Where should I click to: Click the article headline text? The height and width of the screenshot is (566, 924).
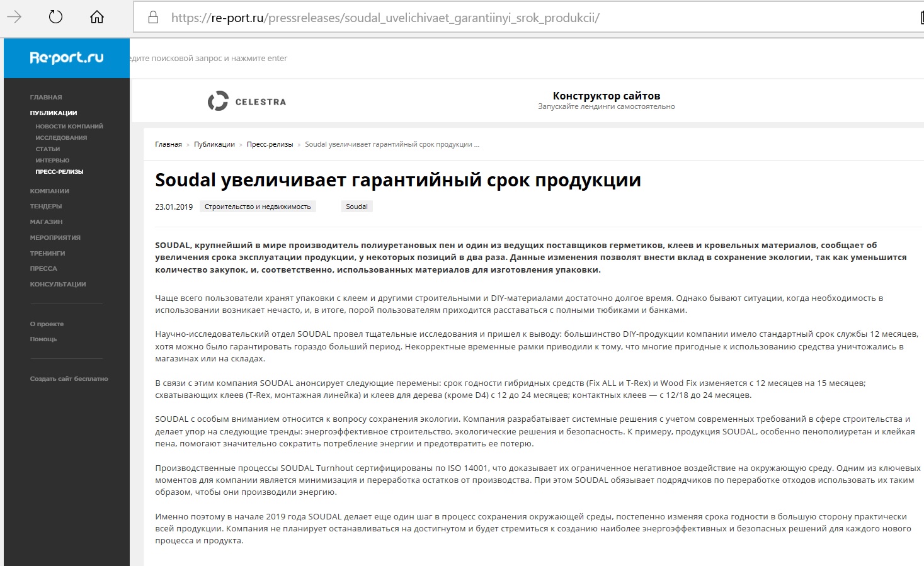(398, 180)
